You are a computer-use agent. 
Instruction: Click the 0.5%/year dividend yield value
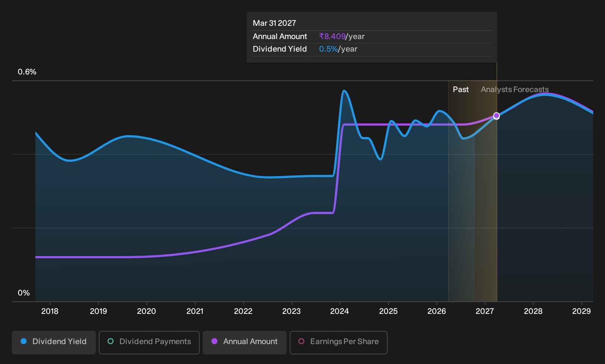click(x=338, y=49)
